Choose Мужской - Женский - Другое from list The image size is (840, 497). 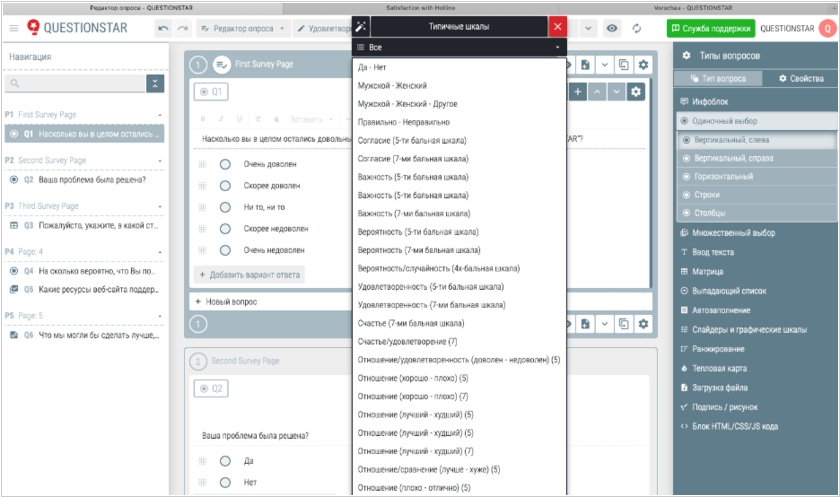[x=459, y=103]
